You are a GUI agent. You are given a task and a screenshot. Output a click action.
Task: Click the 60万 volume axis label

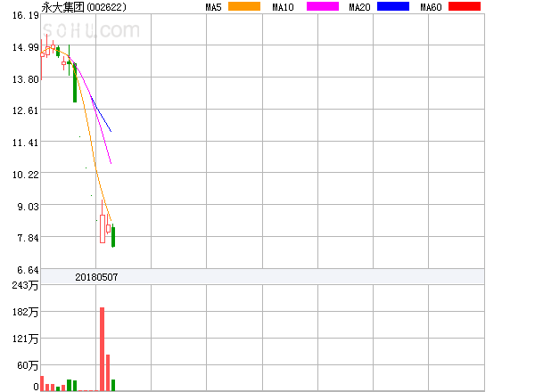28,366
